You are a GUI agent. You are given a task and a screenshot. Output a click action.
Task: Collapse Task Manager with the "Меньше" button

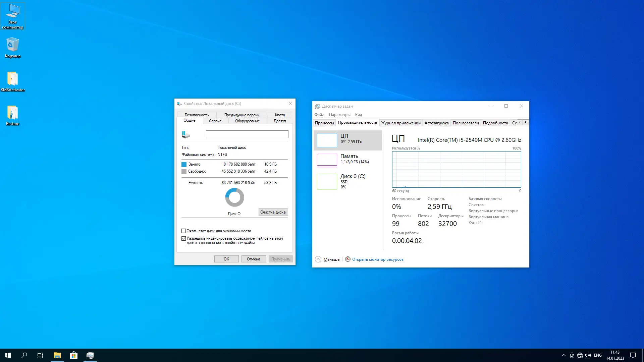coord(327,259)
